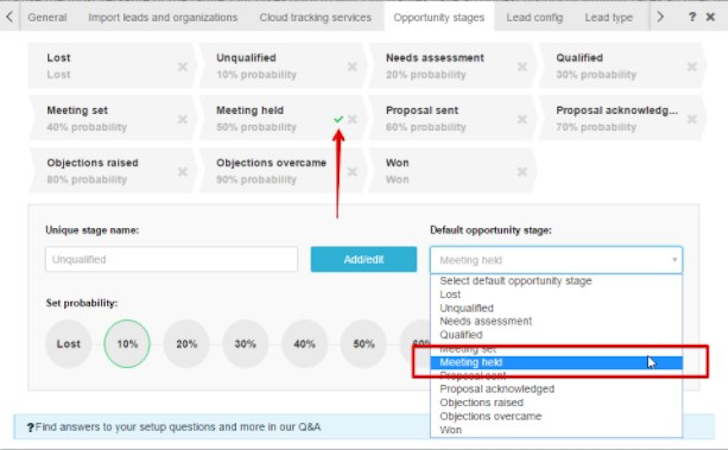
Task: Set probability to 30%
Action: pyautogui.click(x=245, y=343)
